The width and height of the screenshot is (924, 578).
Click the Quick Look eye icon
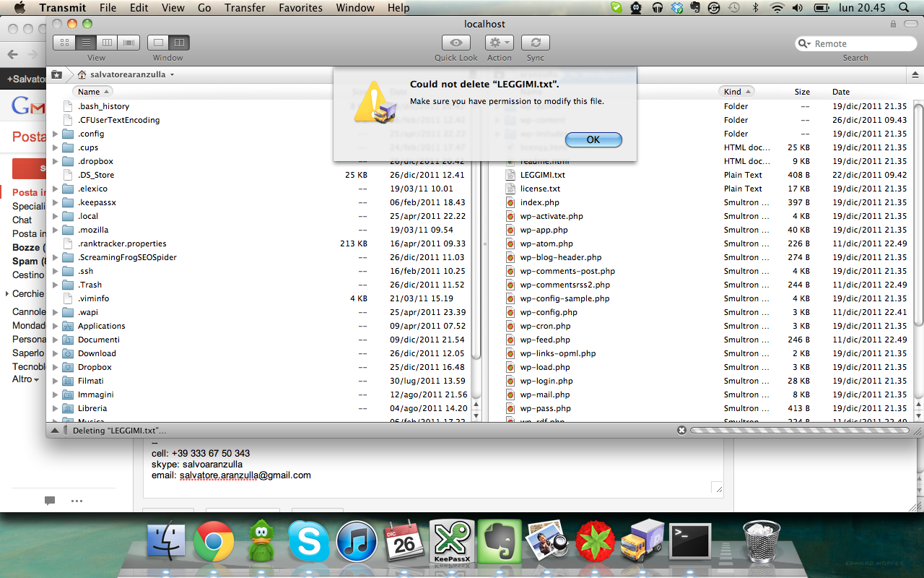tap(456, 43)
